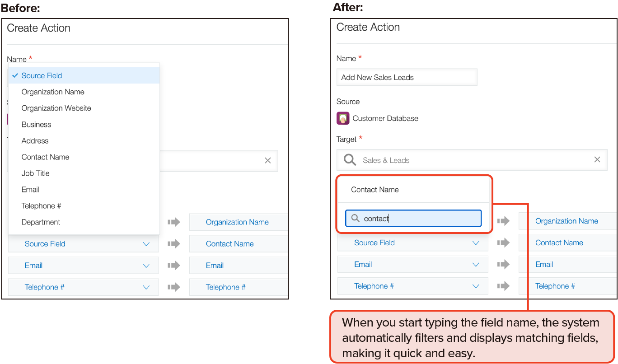Viewport: 618px width, 364px height.
Task: Expand the After panel Email dropdown chevron
Action: 475,264
